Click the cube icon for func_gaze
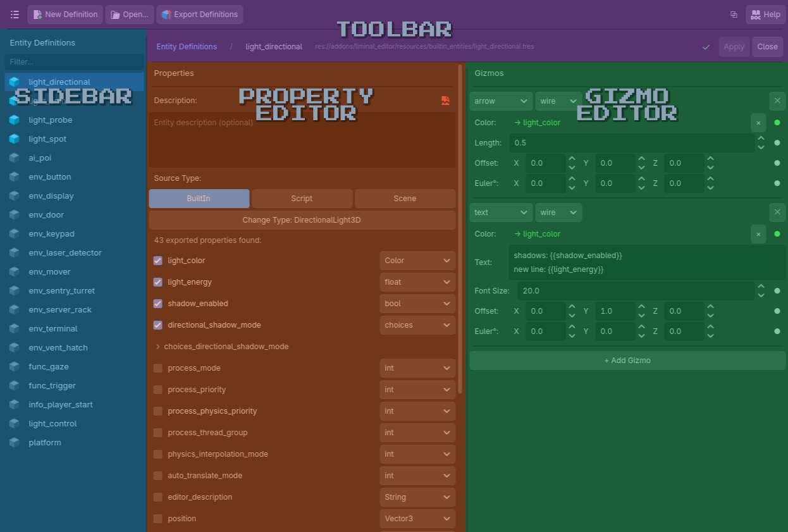 point(14,367)
